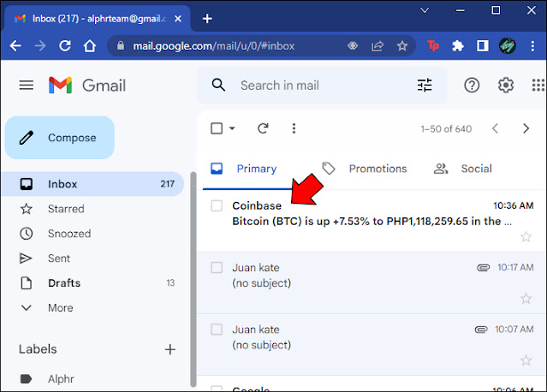Star the Coinbase email
The width and height of the screenshot is (547, 392).
pyautogui.click(x=526, y=237)
